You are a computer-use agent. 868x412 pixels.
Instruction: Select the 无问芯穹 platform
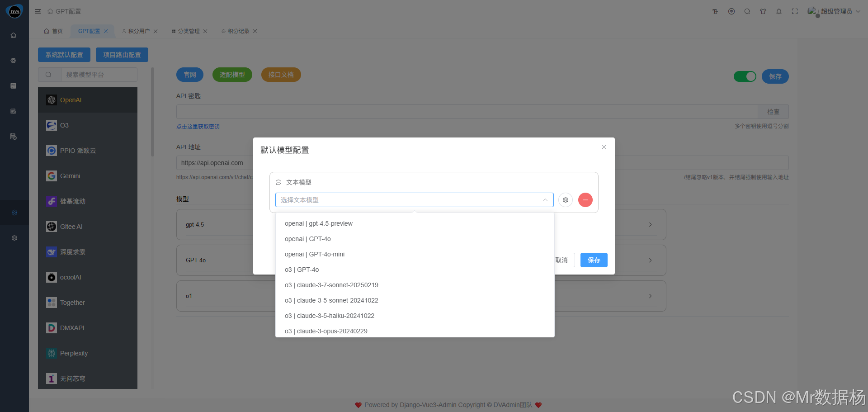(x=88, y=378)
